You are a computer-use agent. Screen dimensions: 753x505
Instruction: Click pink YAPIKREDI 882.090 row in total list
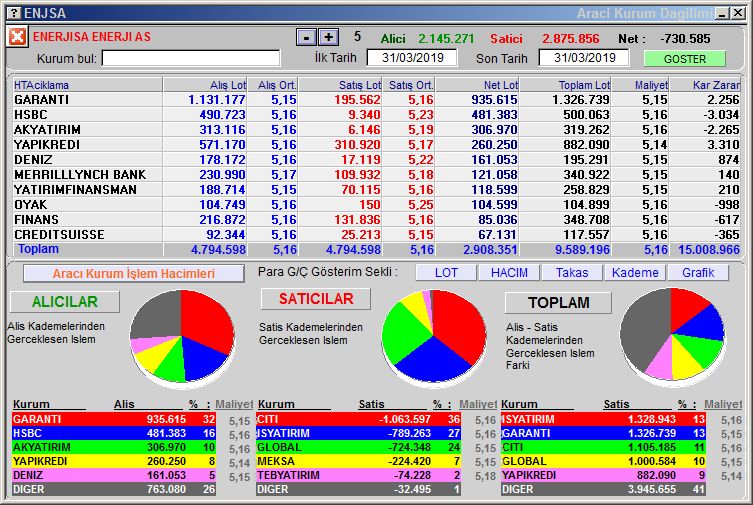[x=603, y=475]
